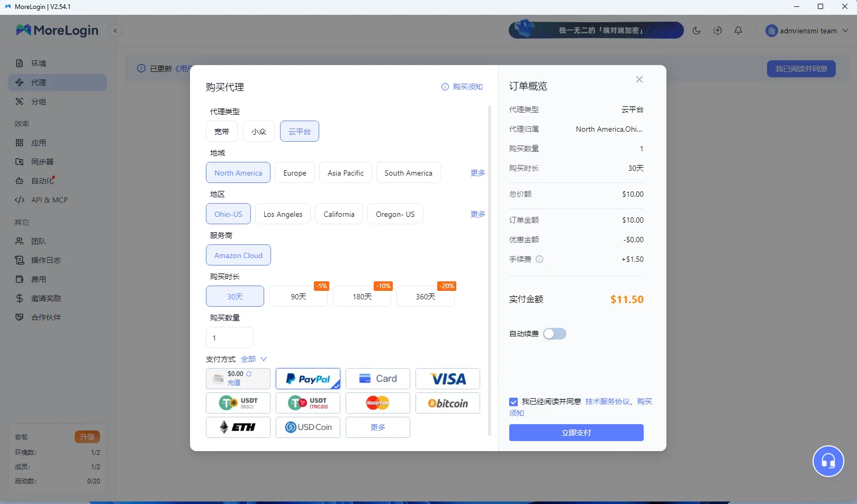This screenshot has height=504, width=857.
Task: Select the $0.00 balance payment option
Action: pos(238,379)
